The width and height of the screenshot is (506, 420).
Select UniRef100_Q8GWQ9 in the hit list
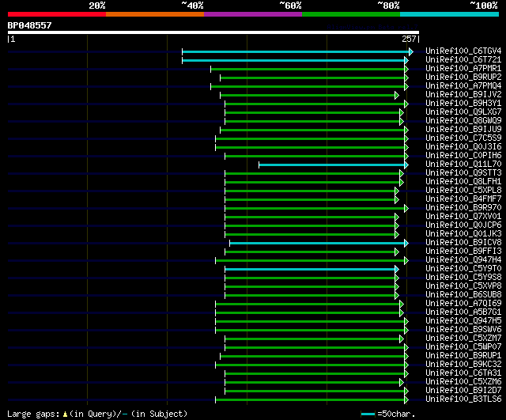point(463,121)
